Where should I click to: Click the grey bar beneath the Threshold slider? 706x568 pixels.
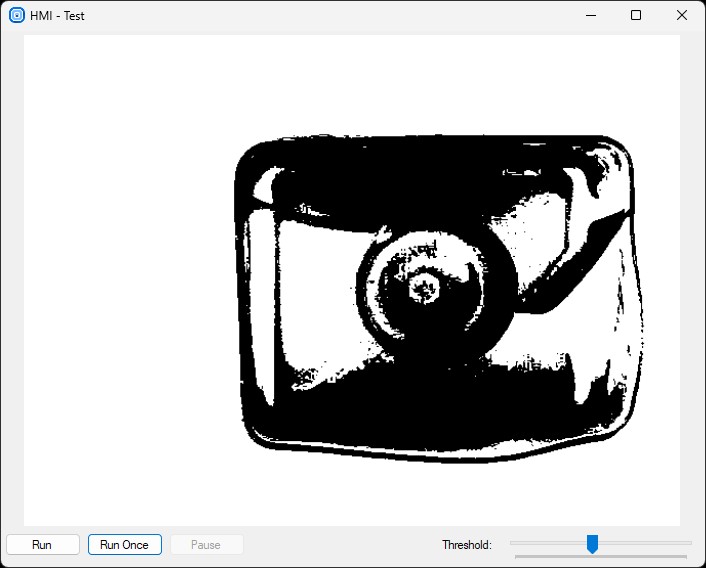(x=600, y=556)
